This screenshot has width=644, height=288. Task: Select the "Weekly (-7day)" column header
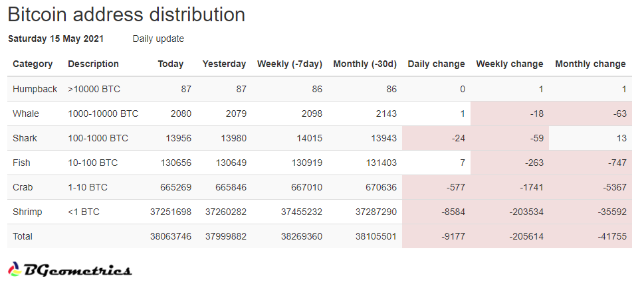point(289,64)
